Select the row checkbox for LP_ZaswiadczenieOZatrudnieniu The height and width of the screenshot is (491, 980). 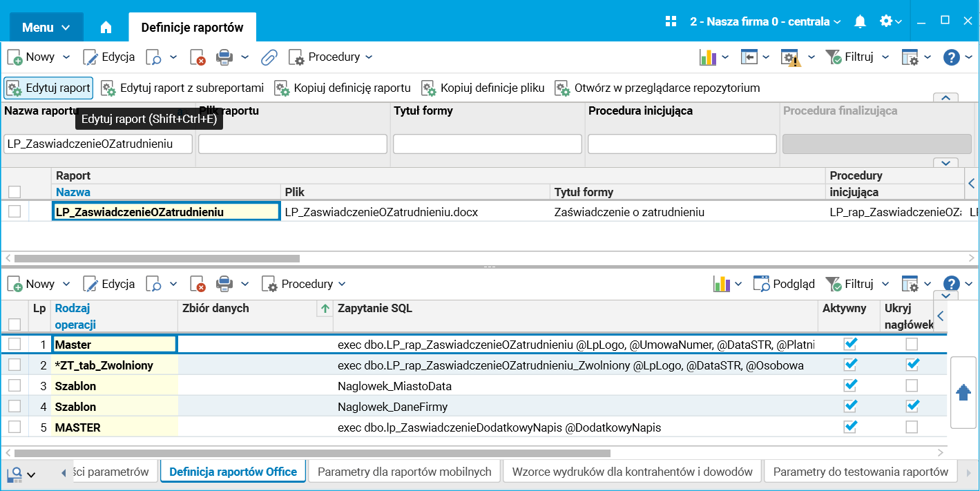[15, 212]
